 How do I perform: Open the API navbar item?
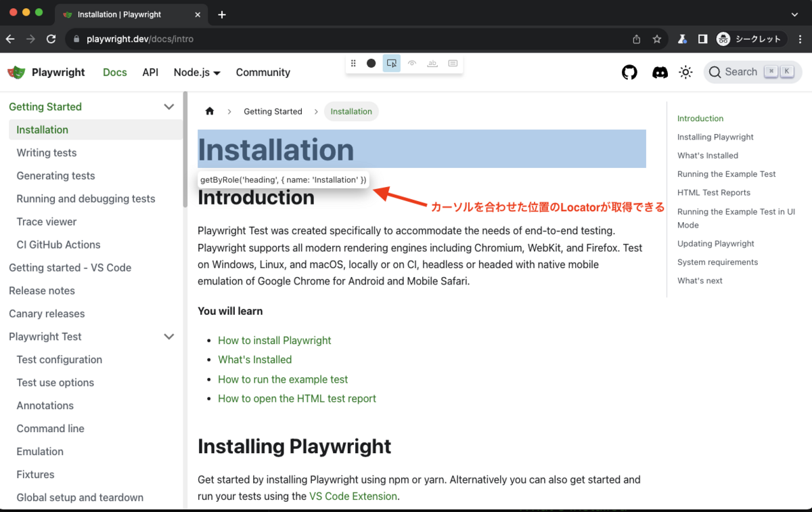click(150, 72)
